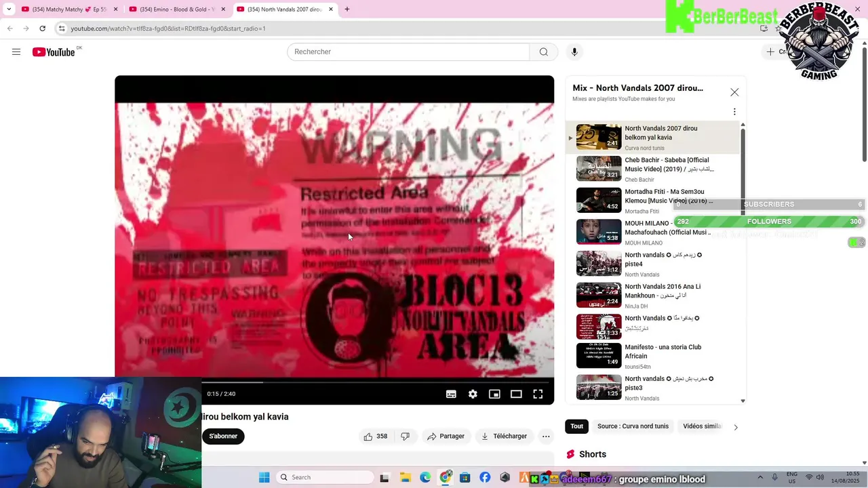Play Mortadha Ftiti - Ma Sem3ou Klemou
The image size is (868, 488).
pos(652,201)
